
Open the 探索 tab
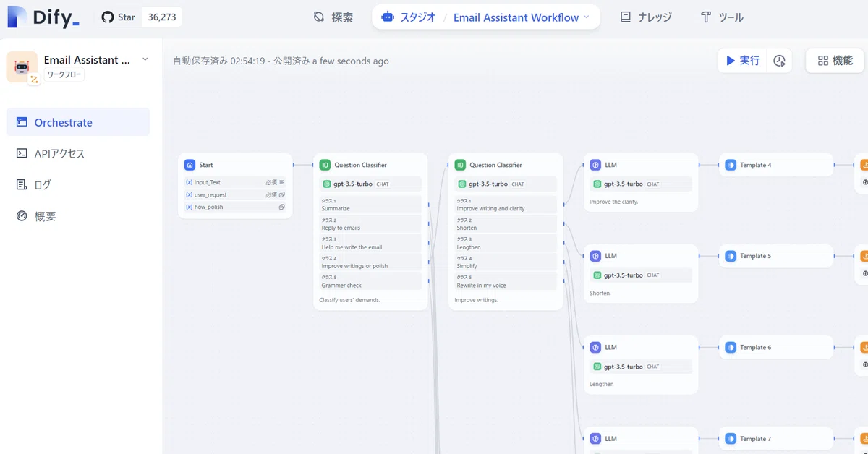(333, 17)
